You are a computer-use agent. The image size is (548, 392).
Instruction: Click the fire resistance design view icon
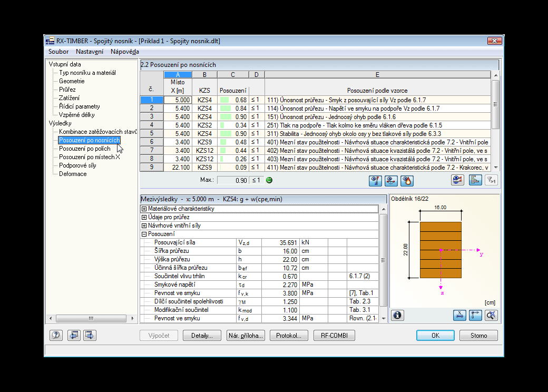pos(407,181)
